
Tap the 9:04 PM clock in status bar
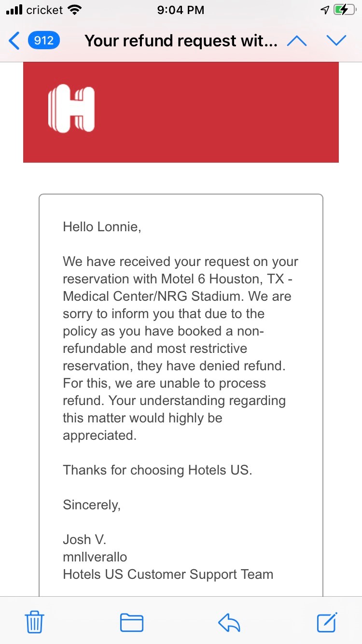[x=181, y=10]
